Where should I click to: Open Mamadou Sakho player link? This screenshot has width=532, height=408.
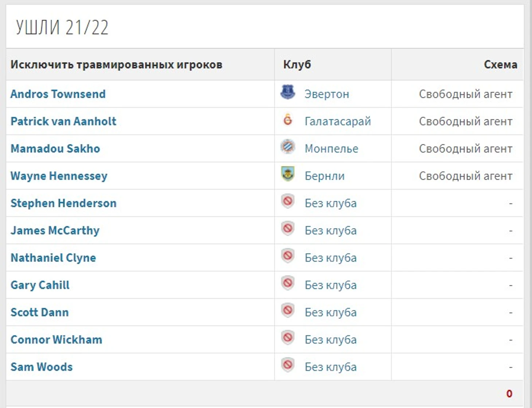click(x=55, y=148)
